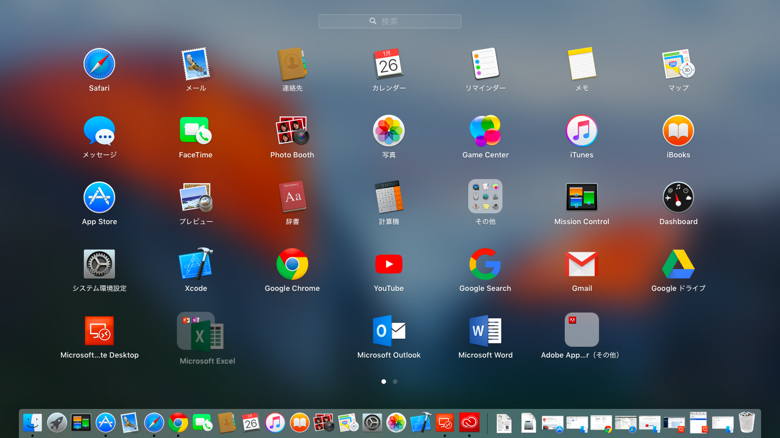Click the Launchpad search field
780x438 pixels.
pos(390,21)
